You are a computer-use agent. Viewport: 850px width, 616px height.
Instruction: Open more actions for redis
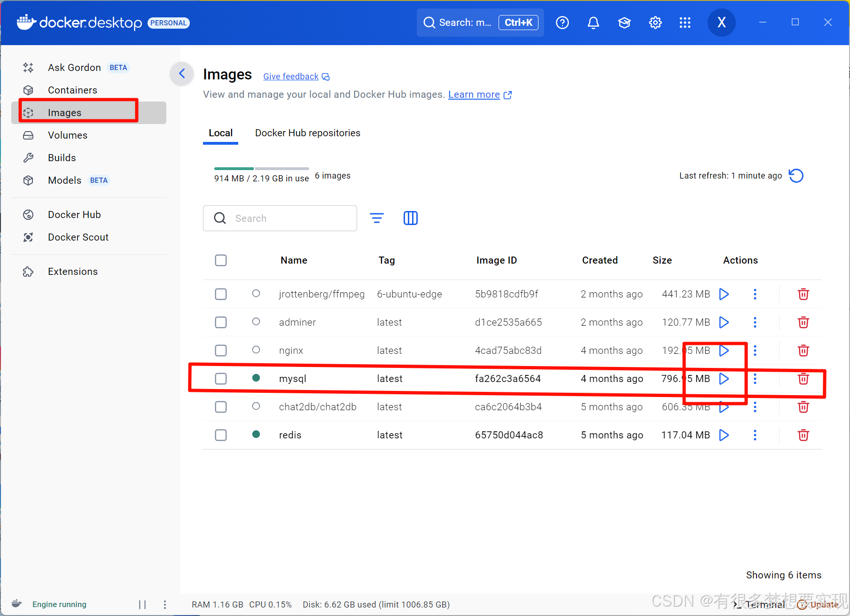755,435
